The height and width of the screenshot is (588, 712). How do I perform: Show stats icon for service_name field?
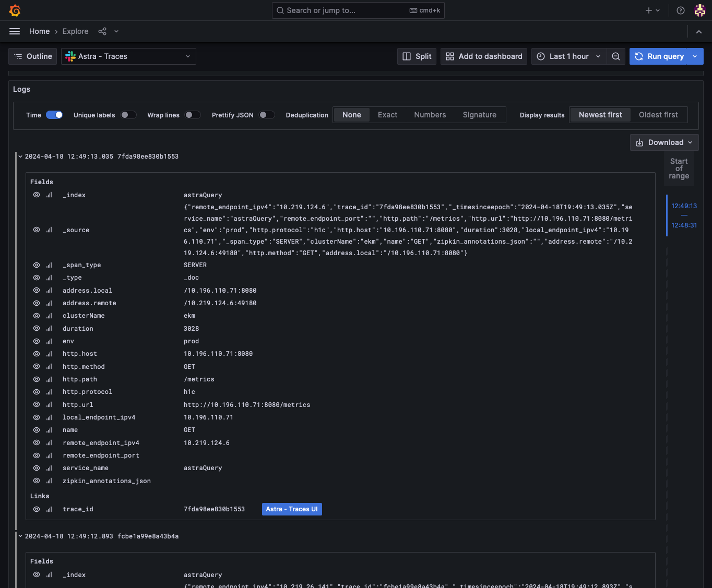coord(49,468)
